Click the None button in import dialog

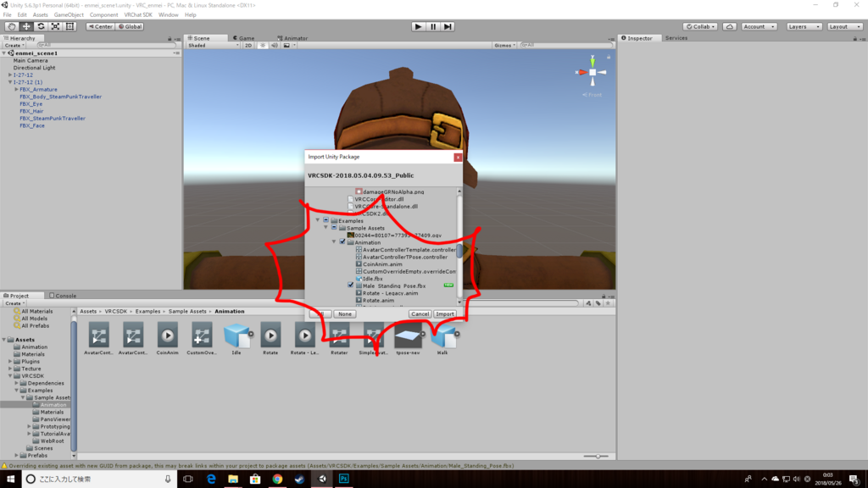[x=344, y=313]
